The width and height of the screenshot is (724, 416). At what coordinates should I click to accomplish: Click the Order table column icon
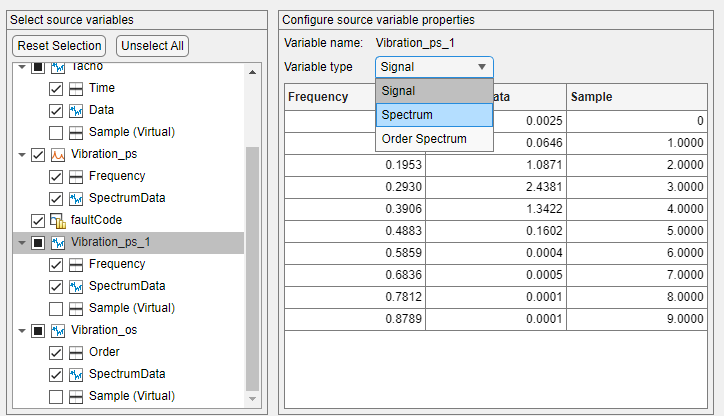pyautogui.click(x=78, y=352)
